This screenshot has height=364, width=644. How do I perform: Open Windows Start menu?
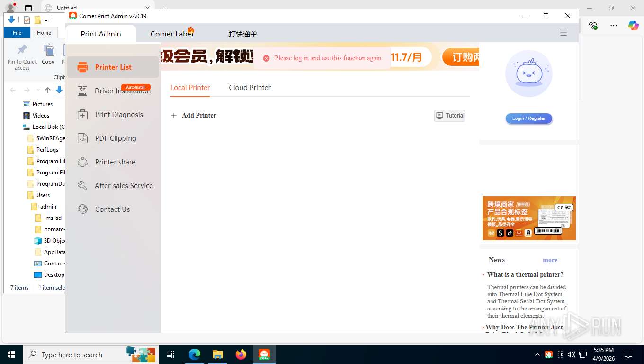[x=11, y=355]
